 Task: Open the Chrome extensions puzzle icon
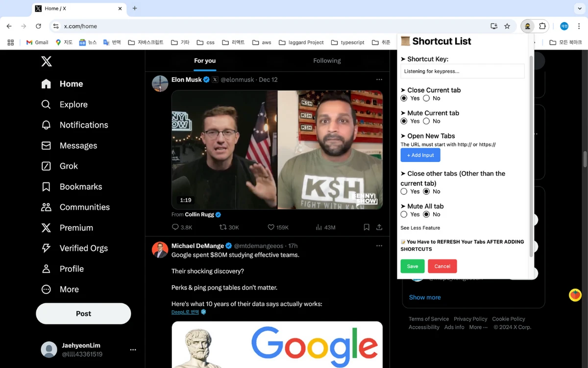coord(542,26)
